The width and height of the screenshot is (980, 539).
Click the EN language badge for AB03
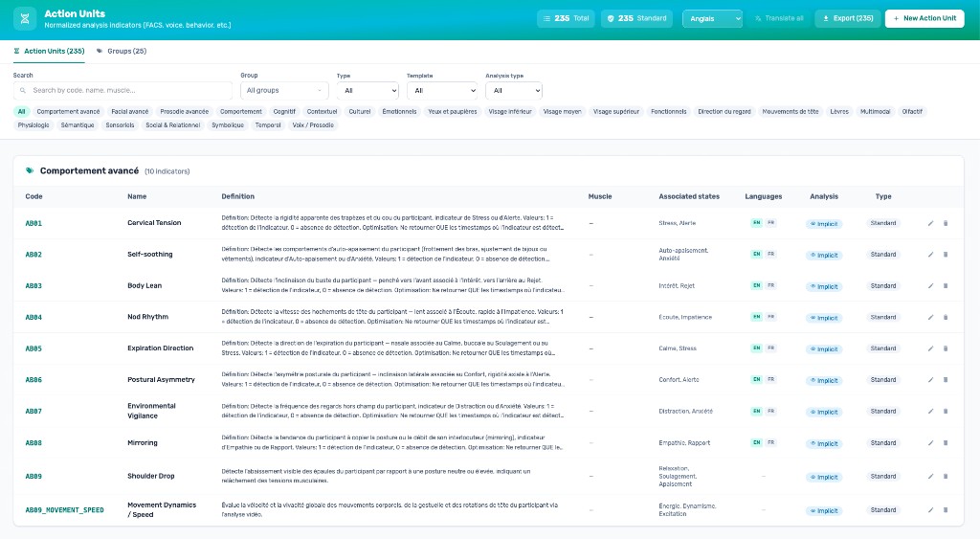pyautogui.click(x=756, y=285)
